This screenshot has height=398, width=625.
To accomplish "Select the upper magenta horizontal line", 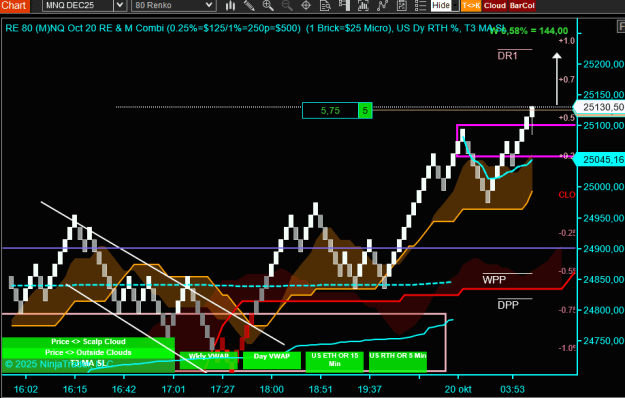I will point(516,125).
